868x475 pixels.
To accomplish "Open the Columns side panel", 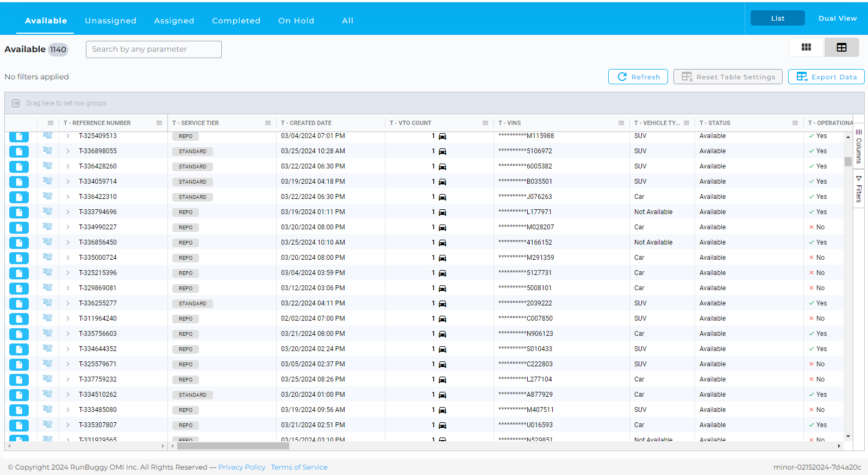I will (x=859, y=146).
